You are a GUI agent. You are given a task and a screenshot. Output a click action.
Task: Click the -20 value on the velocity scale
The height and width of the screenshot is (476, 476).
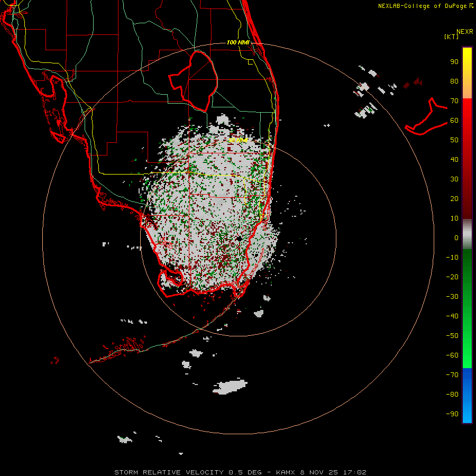452,277
